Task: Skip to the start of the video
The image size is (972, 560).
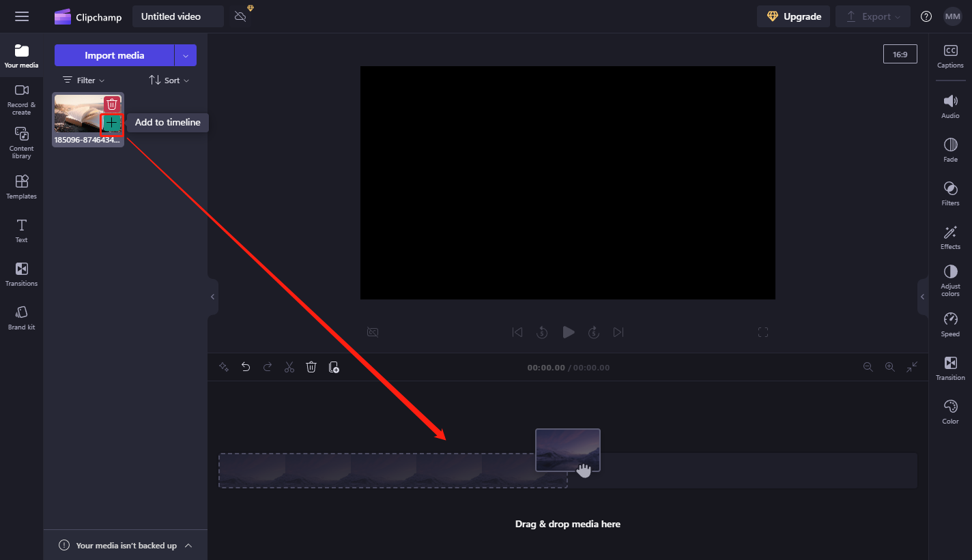Action: point(517,332)
